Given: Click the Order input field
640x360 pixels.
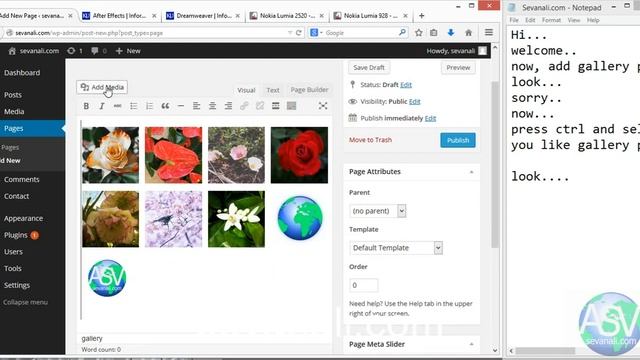Looking at the screenshot, I should 363,285.
